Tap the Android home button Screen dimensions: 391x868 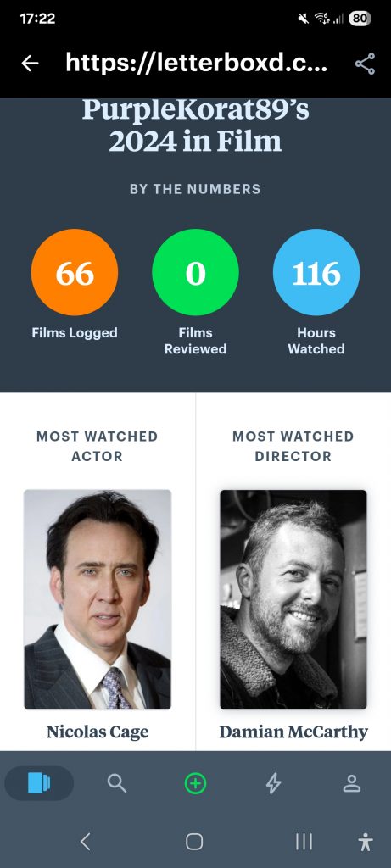click(x=194, y=842)
